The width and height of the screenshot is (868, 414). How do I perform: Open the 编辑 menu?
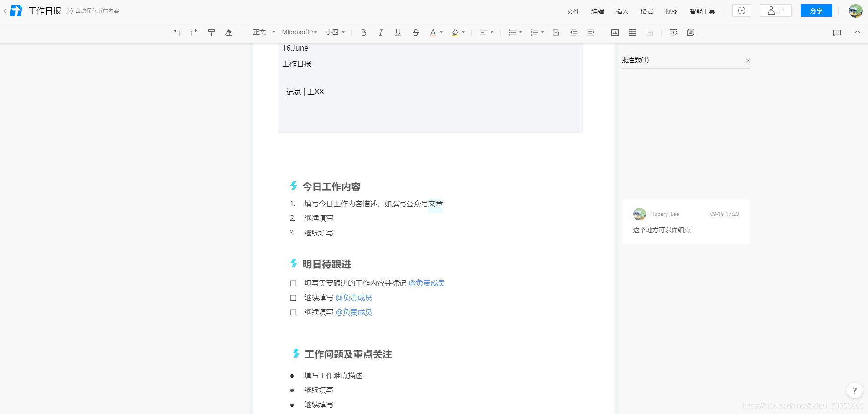point(598,11)
